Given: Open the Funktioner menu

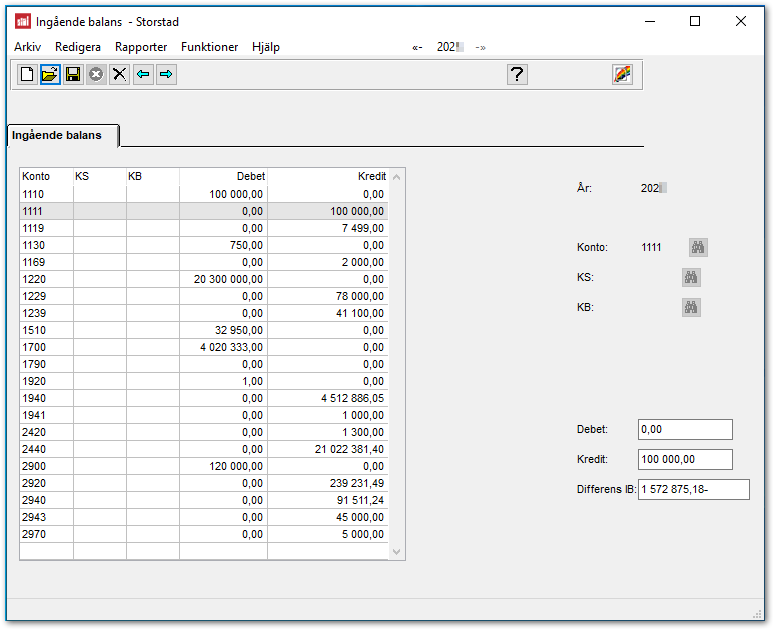Looking at the screenshot, I should [x=210, y=47].
